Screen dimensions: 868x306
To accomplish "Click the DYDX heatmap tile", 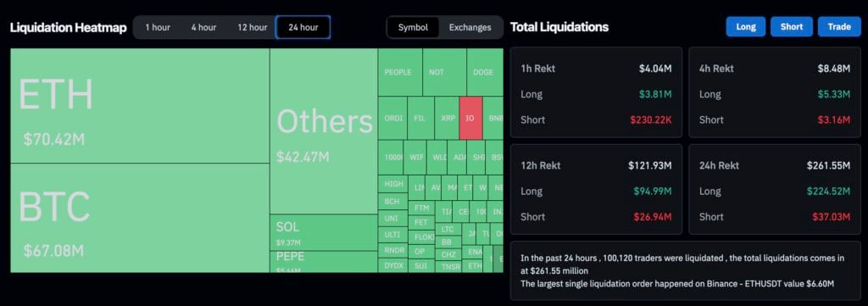I will coord(393,265).
